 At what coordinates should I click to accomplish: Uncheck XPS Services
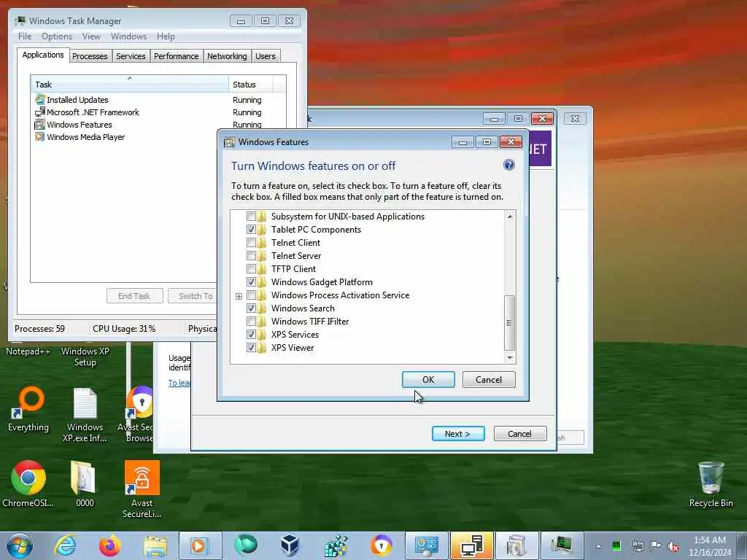point(251,334)
